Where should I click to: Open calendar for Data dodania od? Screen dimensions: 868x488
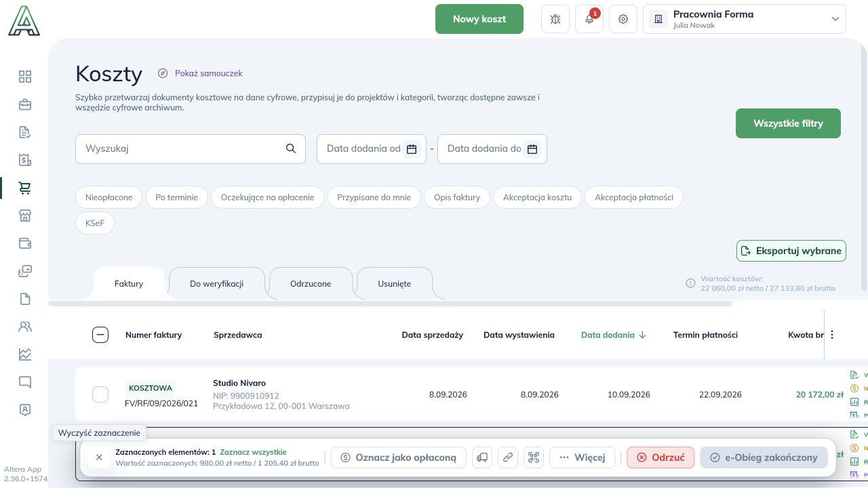(412, 149)
